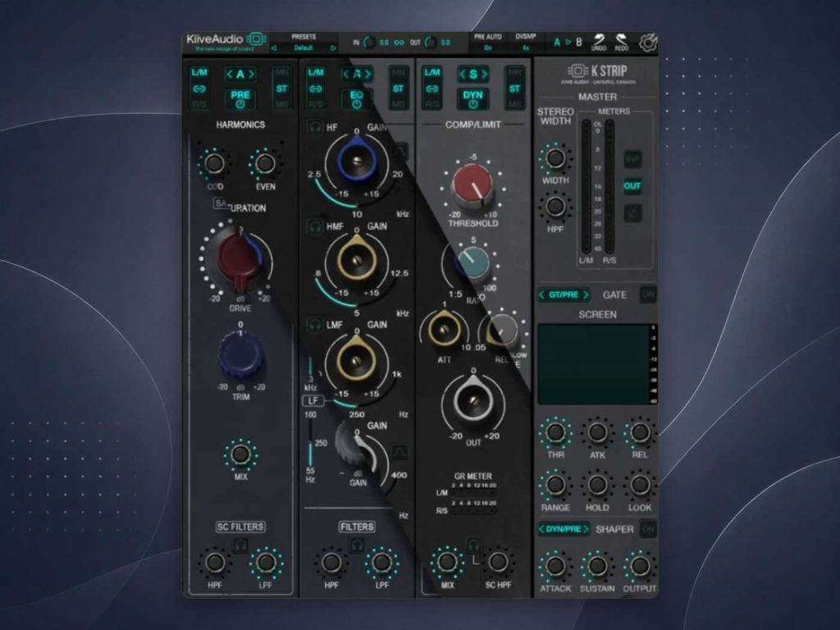Viewport: 840px width, 630px height.
Task: Click the SC HPF knob
Action: click(498, 562)
